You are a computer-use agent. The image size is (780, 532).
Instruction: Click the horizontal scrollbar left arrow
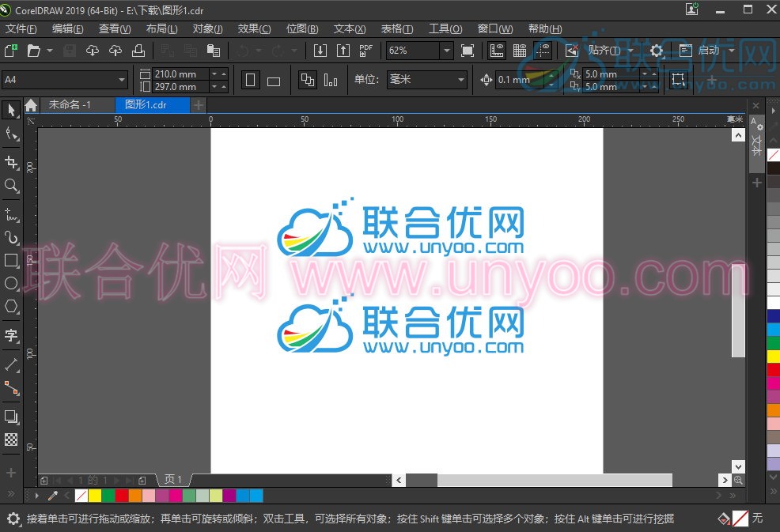click(399, 481)
